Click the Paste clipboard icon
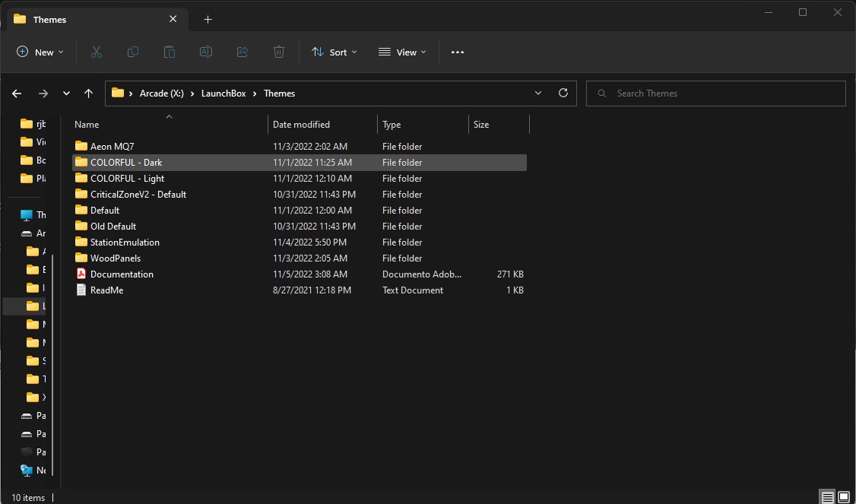The width and height of the screenshot is (856, 504). pos(170,52)
